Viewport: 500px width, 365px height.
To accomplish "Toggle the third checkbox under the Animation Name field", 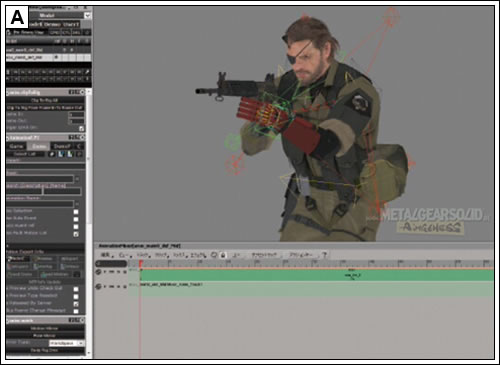I will click(x=76, y=227).
